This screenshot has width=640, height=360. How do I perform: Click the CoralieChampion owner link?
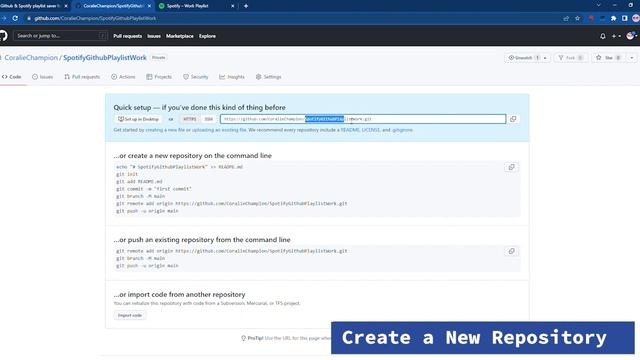31,58
